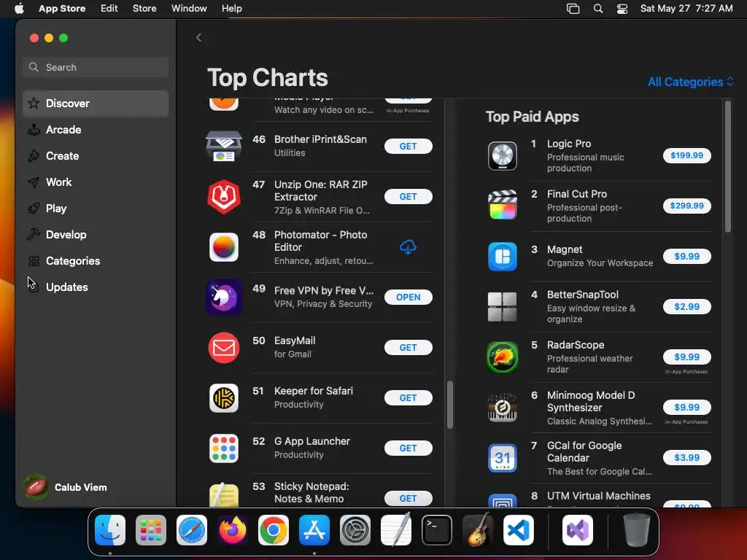Open Terminal from the Dock
This screenshot has height=560, width=747.
(437, 530)
